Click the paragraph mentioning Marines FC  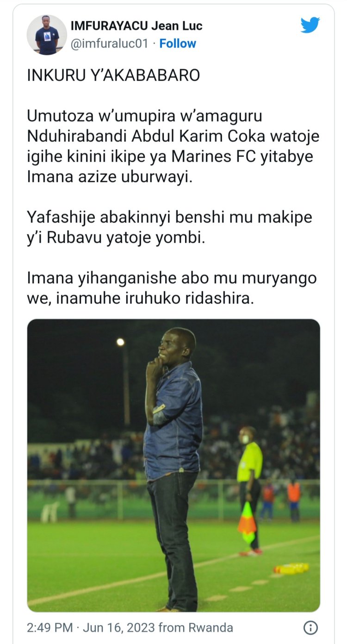173,147
